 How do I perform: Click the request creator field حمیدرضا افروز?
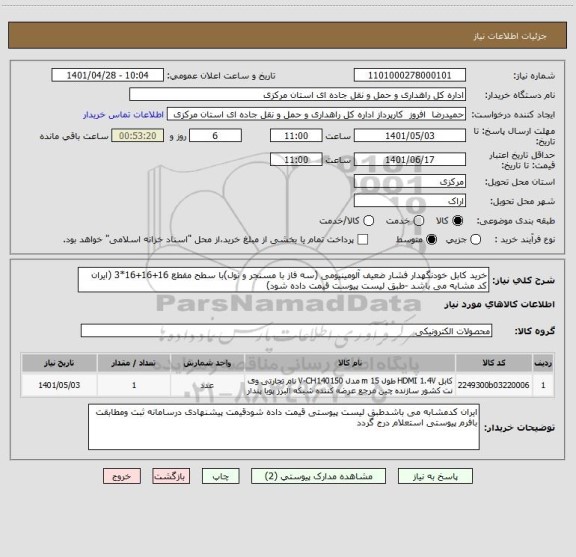pos(316,114)
